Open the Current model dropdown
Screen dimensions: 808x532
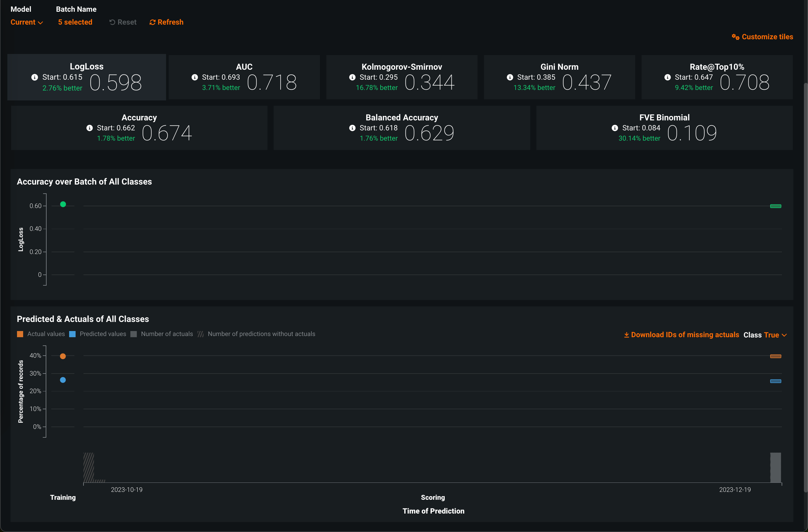[26, 22]
